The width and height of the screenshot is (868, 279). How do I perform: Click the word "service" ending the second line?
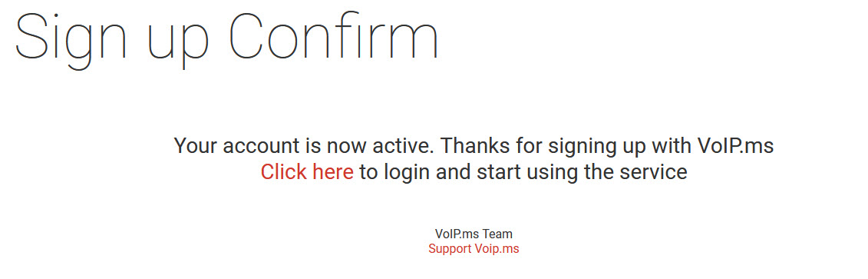tap(653, 172)
